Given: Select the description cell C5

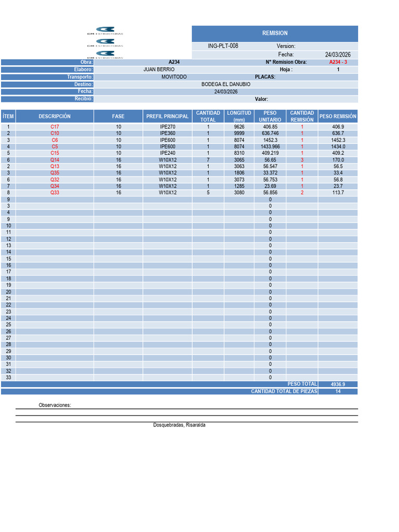Looking at the screenshot, I should 55,147.
